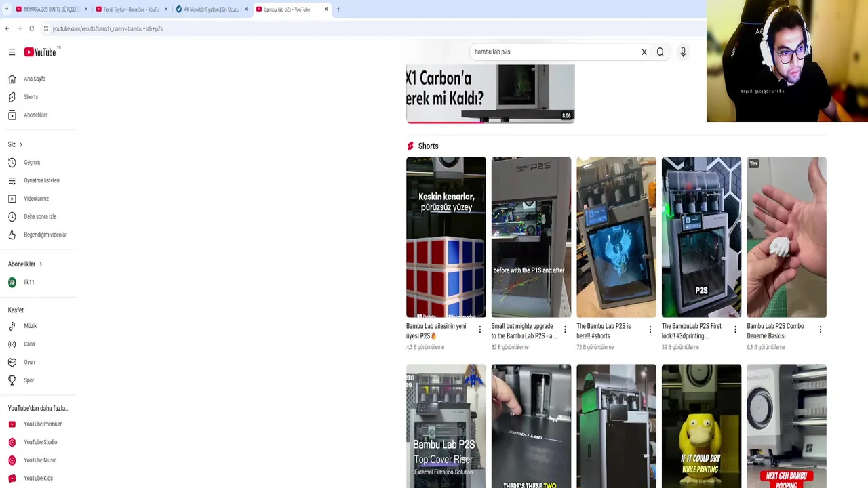Open THERE'S THESE TWO short thumbnail

(x=531, y=426)
